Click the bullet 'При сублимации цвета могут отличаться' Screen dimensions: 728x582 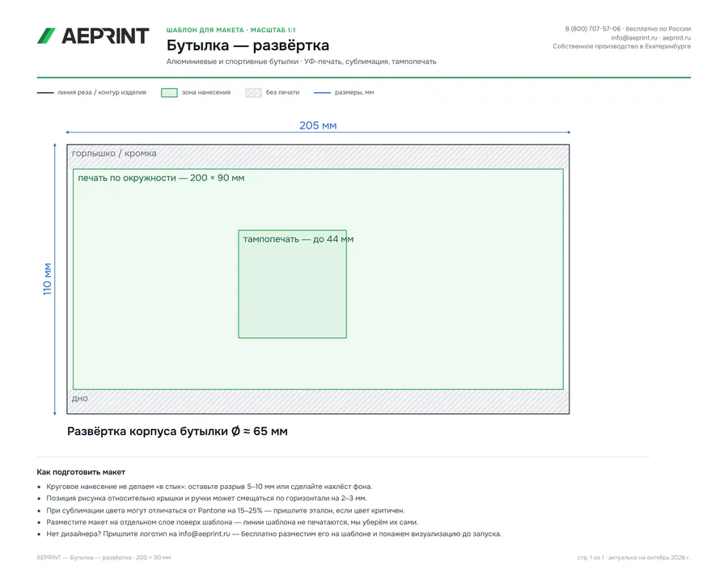tap(226, 510)
